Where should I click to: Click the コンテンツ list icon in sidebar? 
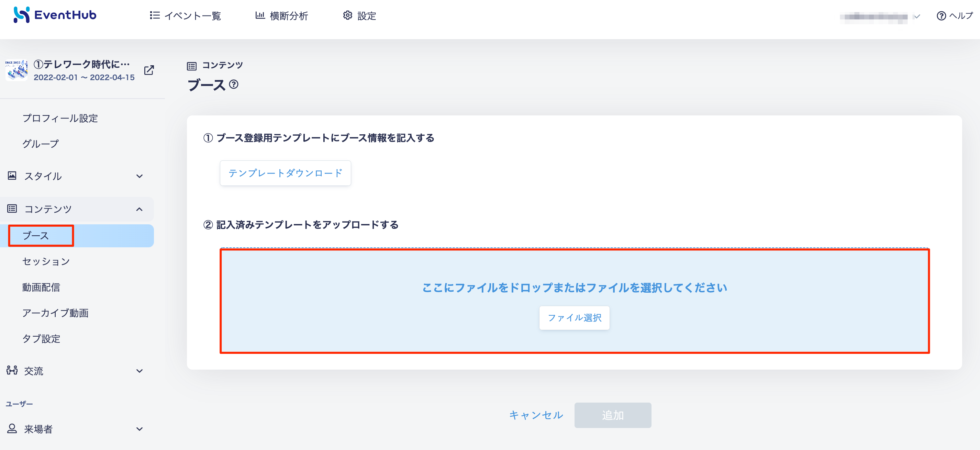pos(12,209)
